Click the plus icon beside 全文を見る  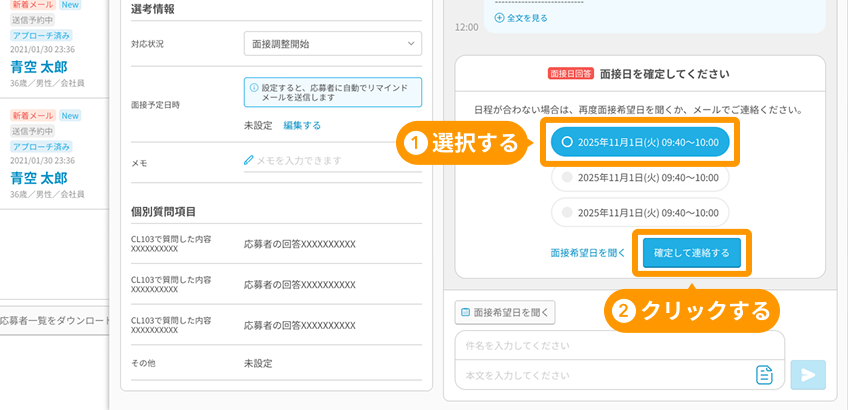pos(500,18)
